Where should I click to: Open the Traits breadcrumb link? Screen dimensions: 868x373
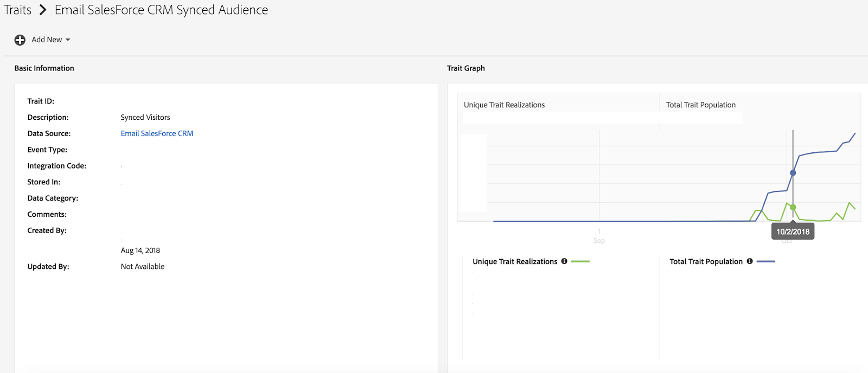click(x=18, y=10)
